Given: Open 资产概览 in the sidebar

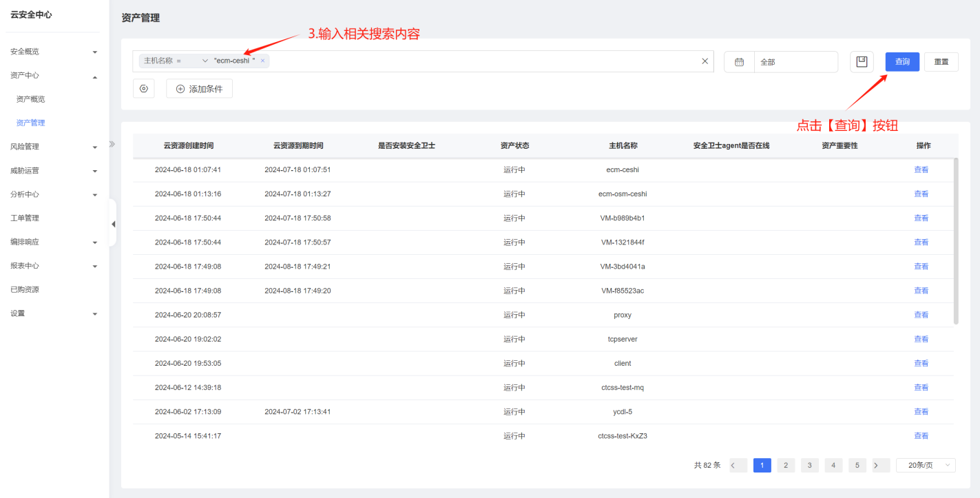Looking at the screenshot, I should tap(30, 99).
